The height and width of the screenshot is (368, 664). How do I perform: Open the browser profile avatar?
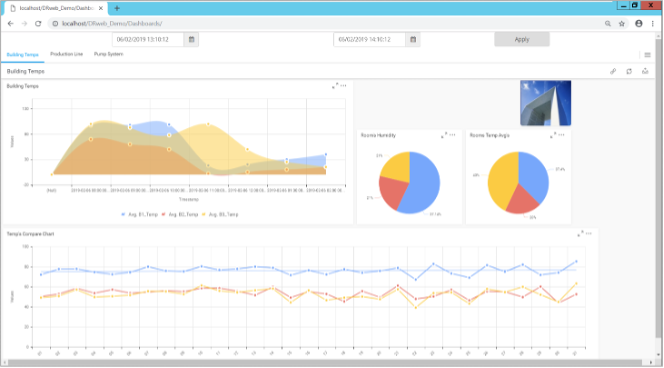(639, 24)
